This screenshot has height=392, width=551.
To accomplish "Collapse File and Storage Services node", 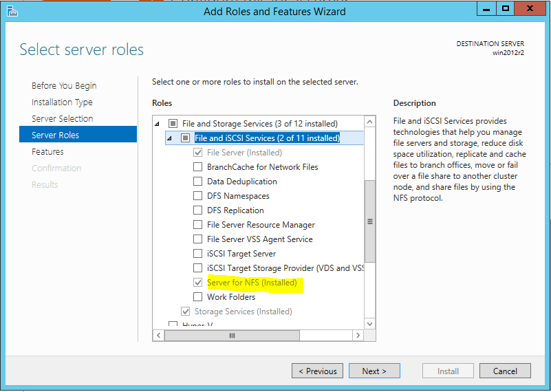I will (x=158, y=124).
